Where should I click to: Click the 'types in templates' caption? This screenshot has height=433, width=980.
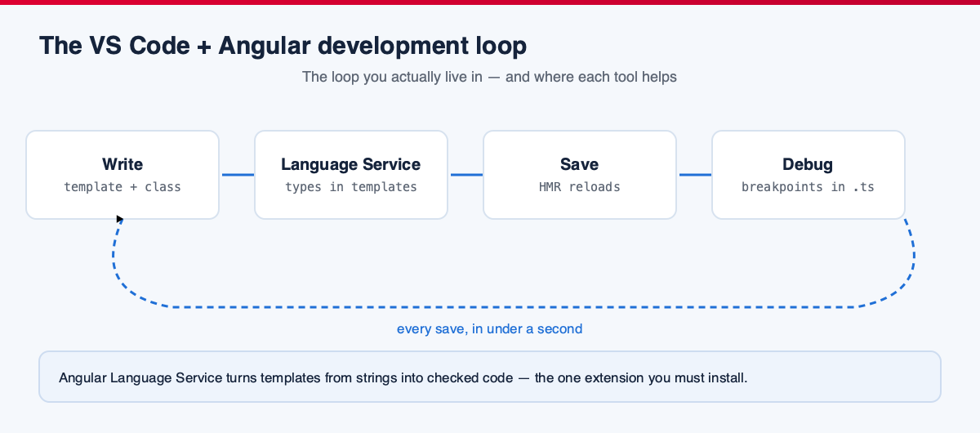[351, 187]
